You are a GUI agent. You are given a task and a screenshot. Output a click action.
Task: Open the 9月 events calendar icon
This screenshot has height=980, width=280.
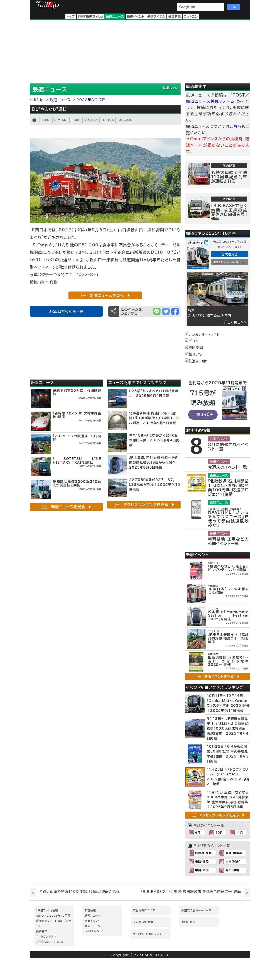click(x=191, y=833)
